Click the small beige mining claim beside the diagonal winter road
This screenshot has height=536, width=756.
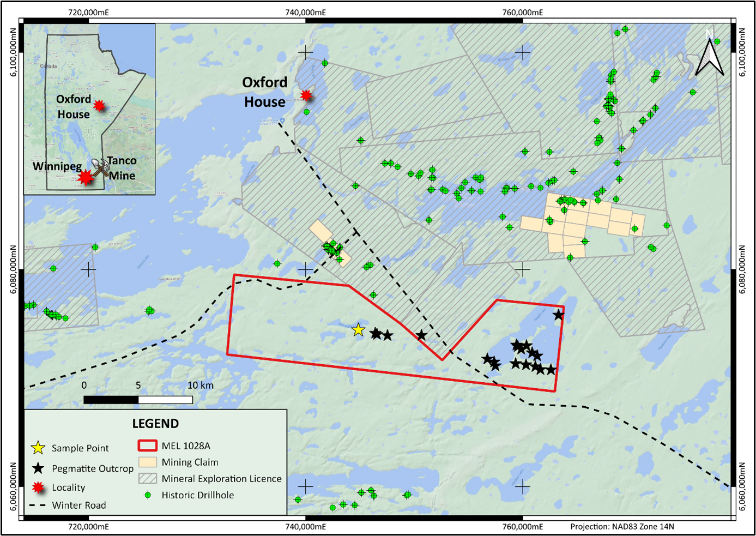(320, 231)
